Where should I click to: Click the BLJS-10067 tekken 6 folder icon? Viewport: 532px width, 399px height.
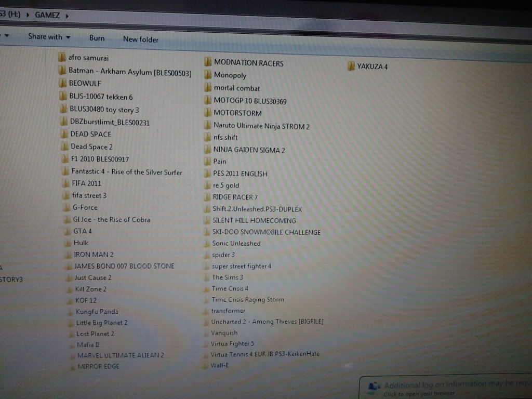tap(63, 96)
